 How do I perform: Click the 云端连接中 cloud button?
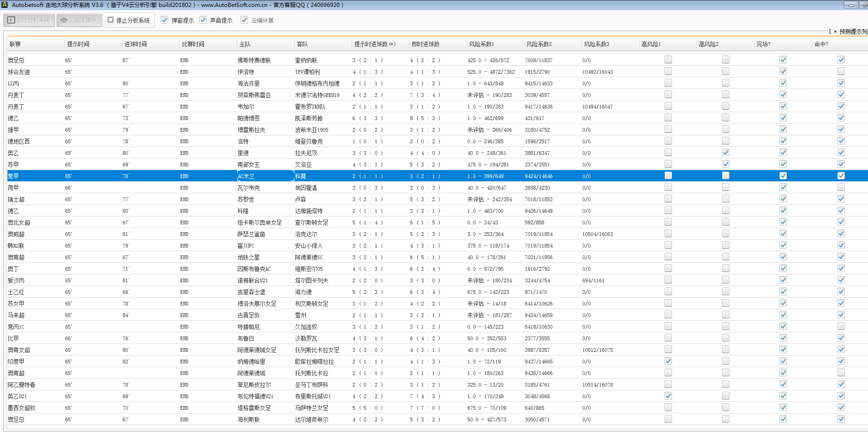pyautogui.click(x=79, y=20)
